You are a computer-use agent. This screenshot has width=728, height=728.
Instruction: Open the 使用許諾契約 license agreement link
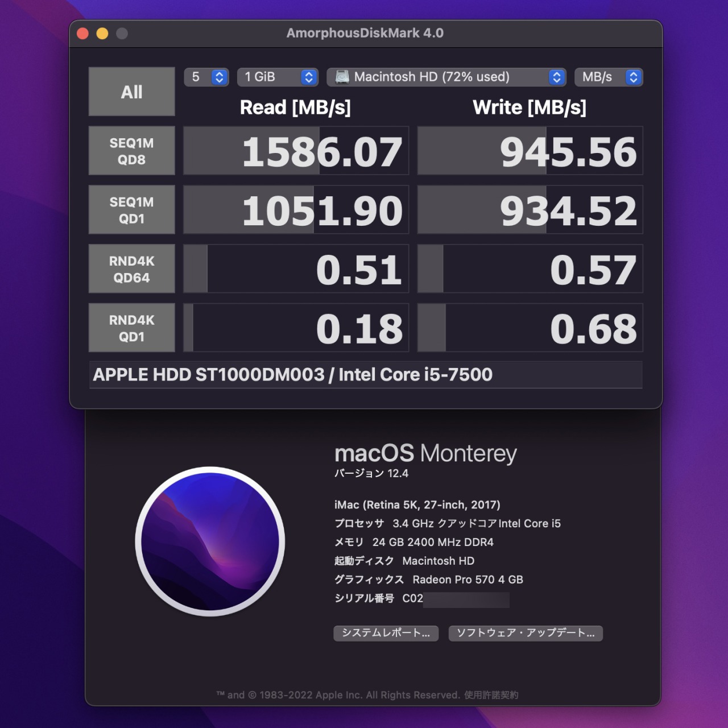coord(491,695)
